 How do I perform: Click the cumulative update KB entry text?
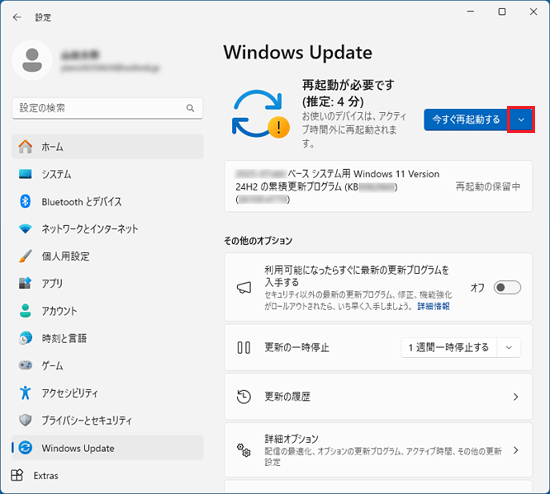click(337, 187)
